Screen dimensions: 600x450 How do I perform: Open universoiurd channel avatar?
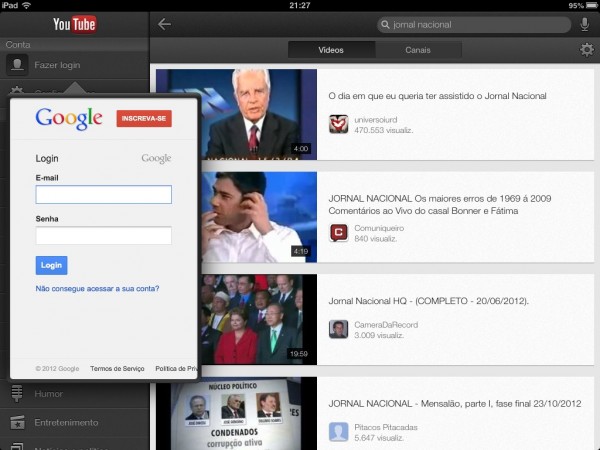[339, 124]
